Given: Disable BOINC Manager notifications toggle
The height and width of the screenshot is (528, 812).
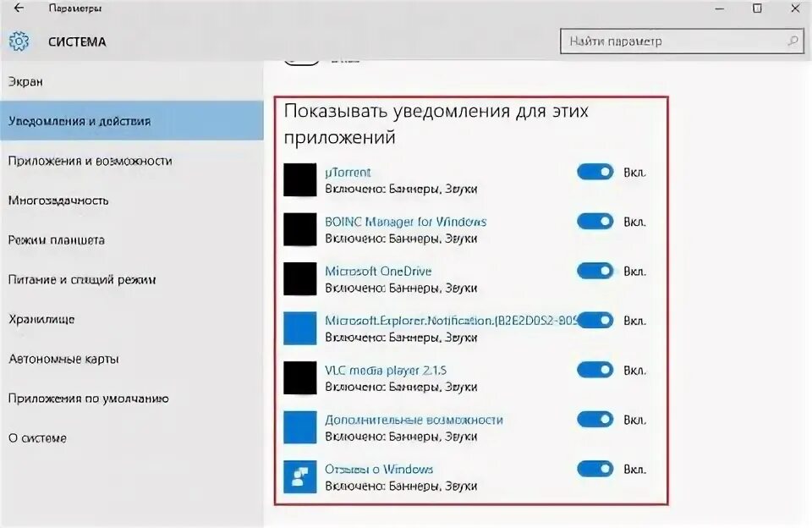Looking at the screenshot, I should pos(595,221).
